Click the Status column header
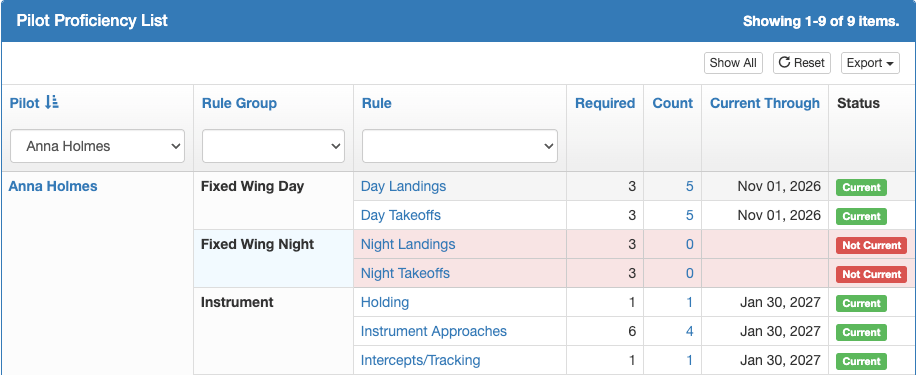 (x=858, y=103)
